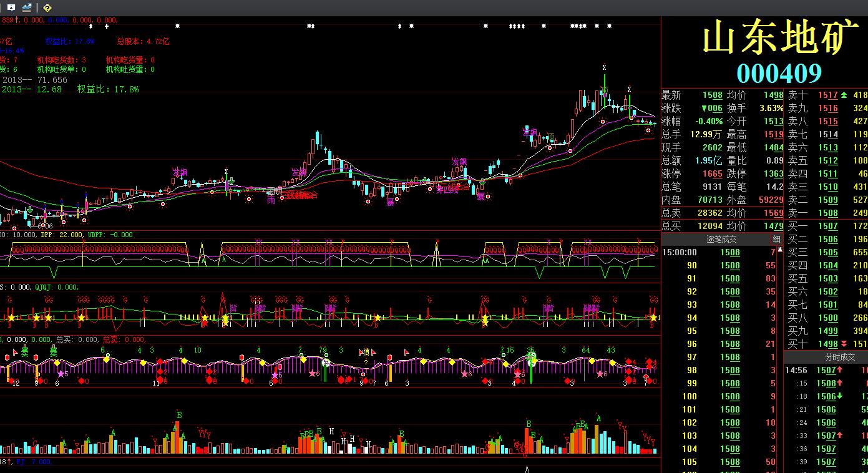868x473 pixels.
Task: Click the stock code 000409
Action: (x=779, y=74)
